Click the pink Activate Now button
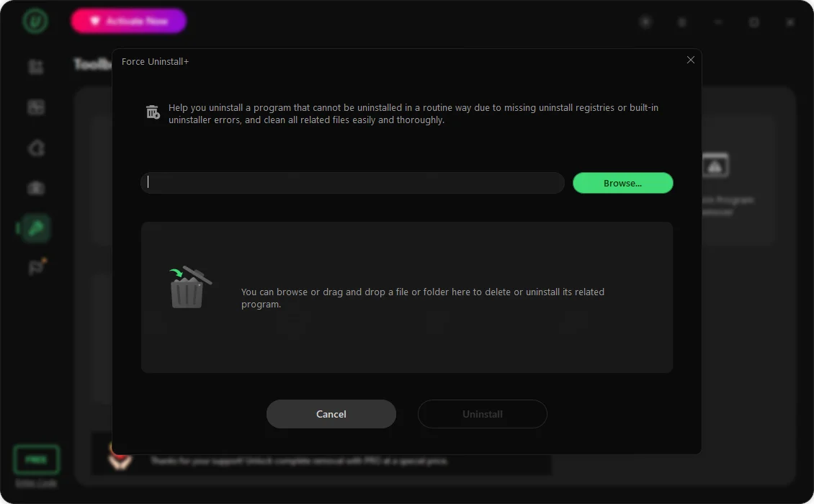814x504 pixels. [x=129, y=21]
